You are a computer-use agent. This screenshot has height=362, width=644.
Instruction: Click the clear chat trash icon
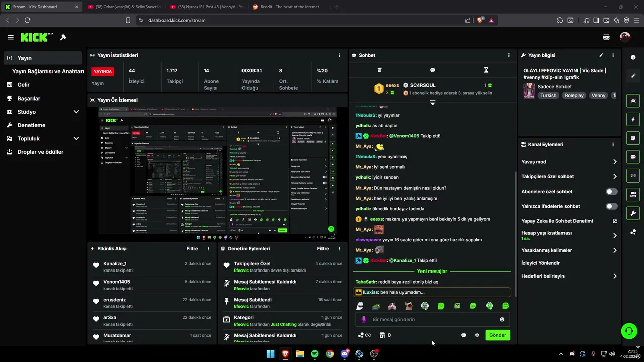380,70
